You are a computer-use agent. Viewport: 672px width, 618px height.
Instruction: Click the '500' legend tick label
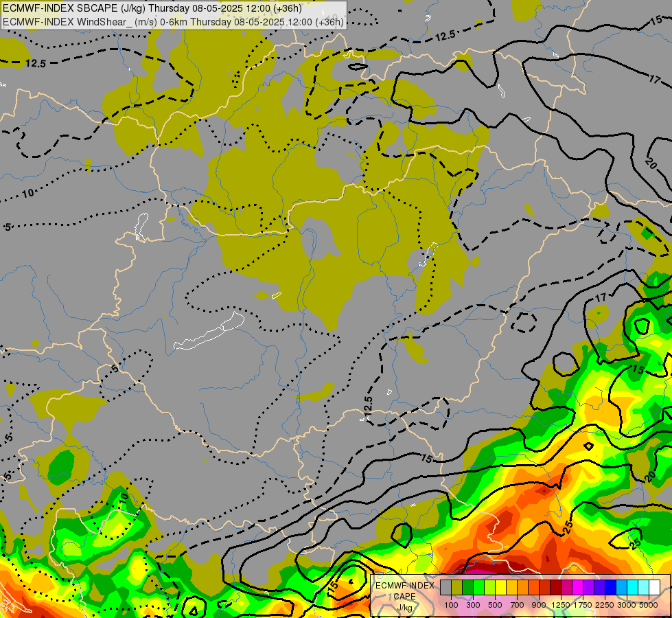495,605
